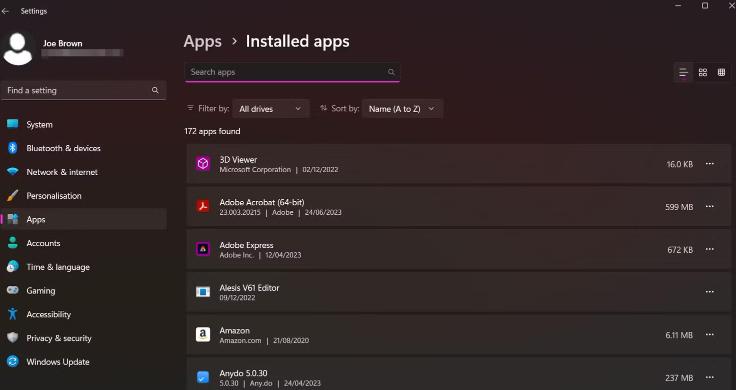Click the 6.11 MB size value
Image resolution: width=736 pixels, height=390 pixels.
pyautogui.click(x=679, y=335)
